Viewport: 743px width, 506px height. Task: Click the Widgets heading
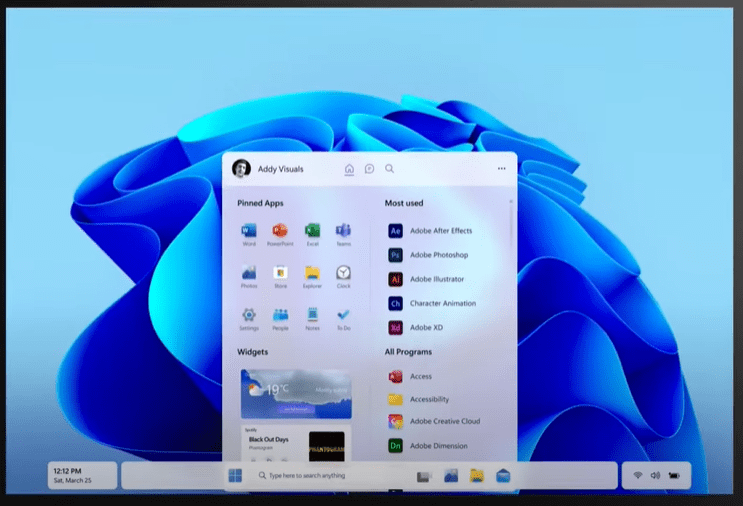[x=253, y=352]
